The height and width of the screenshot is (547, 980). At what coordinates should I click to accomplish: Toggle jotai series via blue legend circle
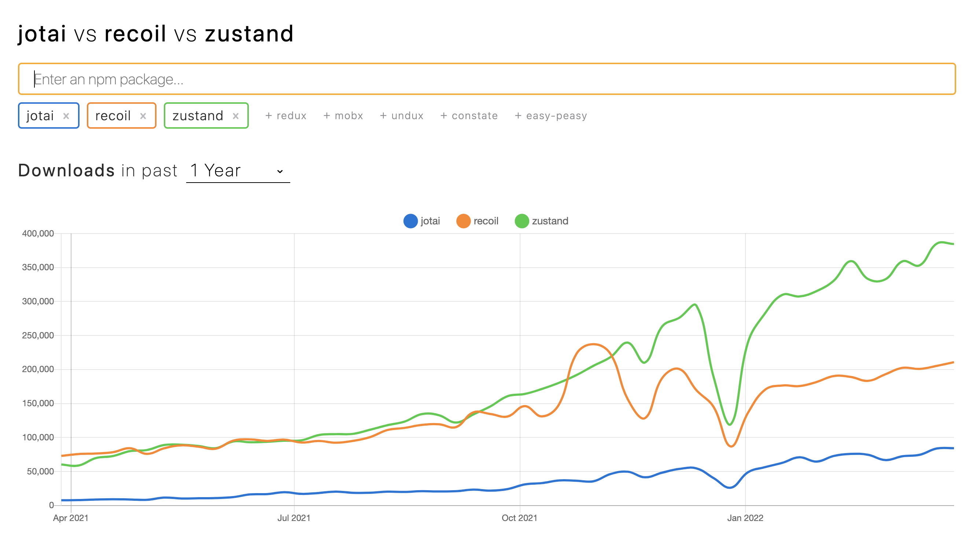pyautogui.click(x=410, y=221)
